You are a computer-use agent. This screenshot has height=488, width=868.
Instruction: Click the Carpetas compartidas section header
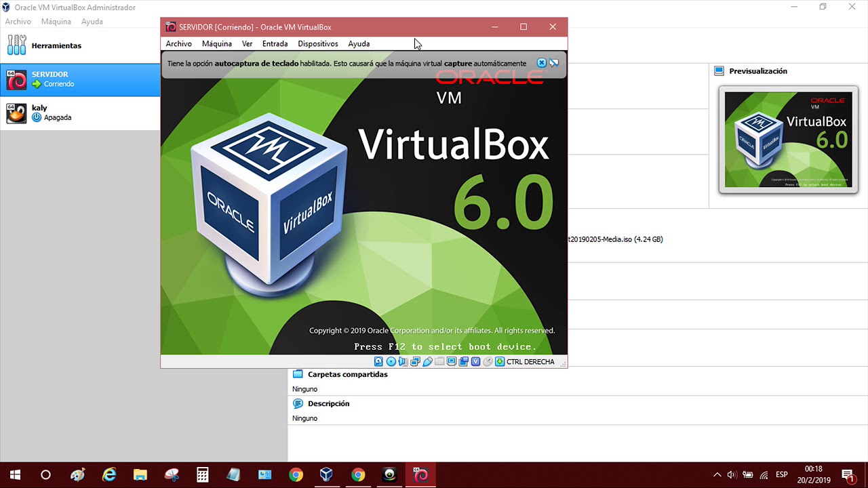[348, 374]
